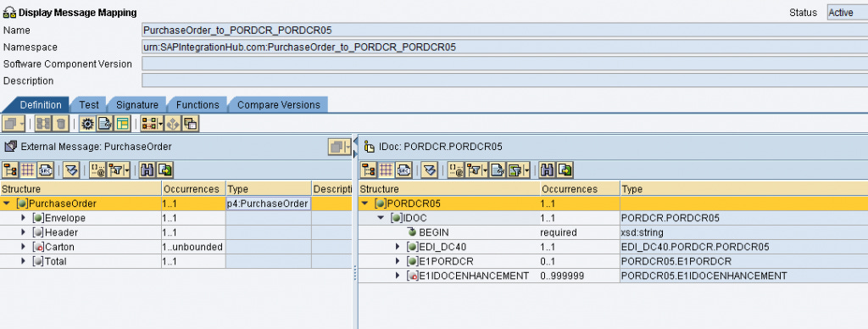The image size is (868, 329).
Task: Click the Namespace input field
Action: coord(505,47)
